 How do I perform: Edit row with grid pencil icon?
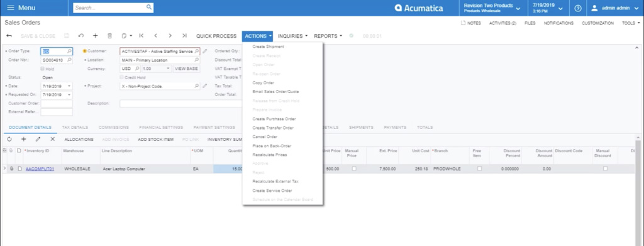(x=38, y=139)
